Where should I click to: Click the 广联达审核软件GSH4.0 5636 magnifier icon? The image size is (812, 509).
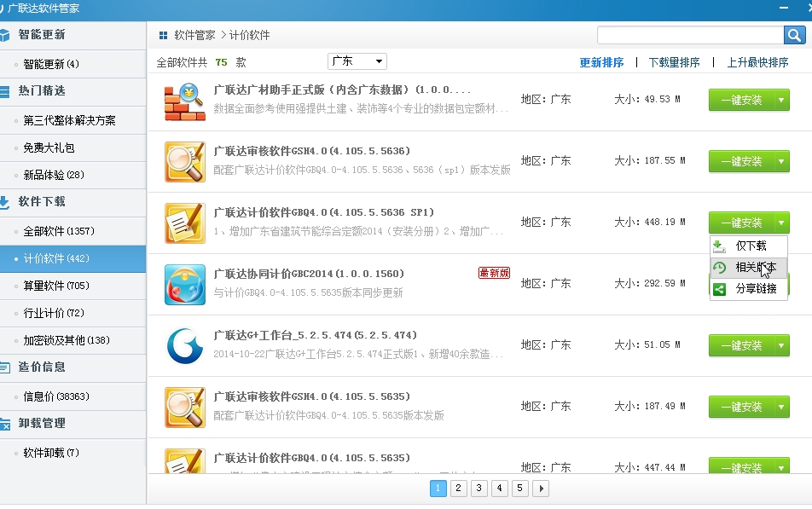pyautogui.click(x=185, y=161)
